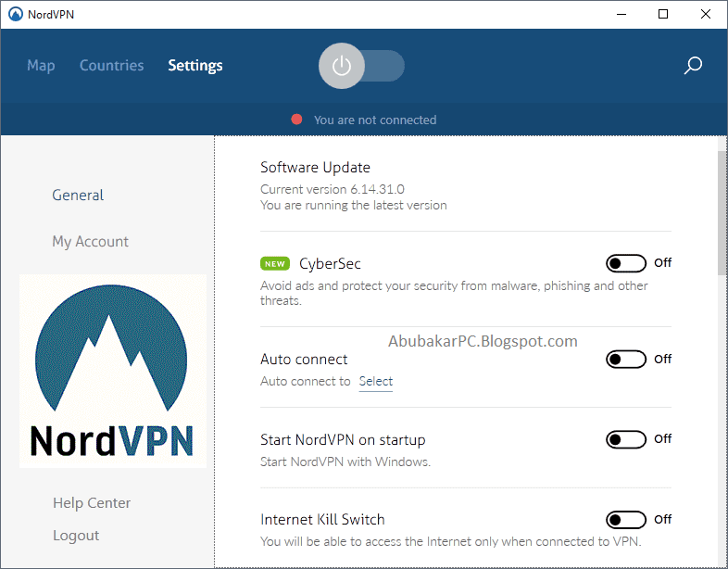Click the green NEW badge

pyautogui.click(x=275, y=264)
